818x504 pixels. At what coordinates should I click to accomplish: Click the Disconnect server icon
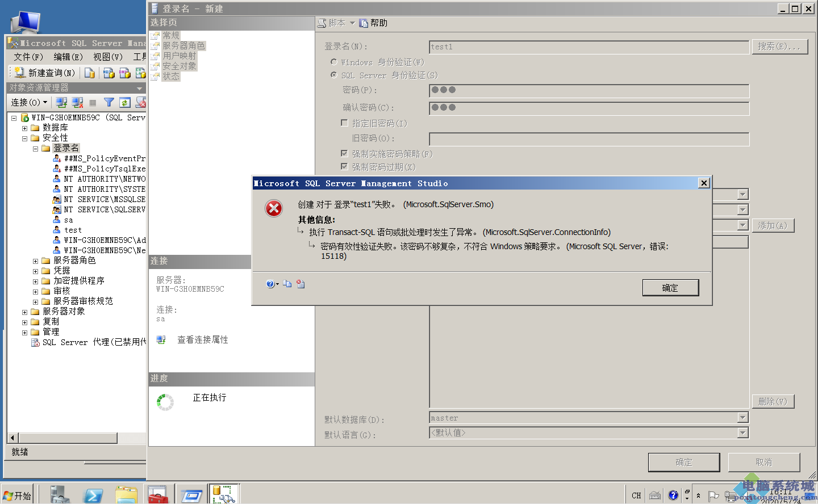77,102
